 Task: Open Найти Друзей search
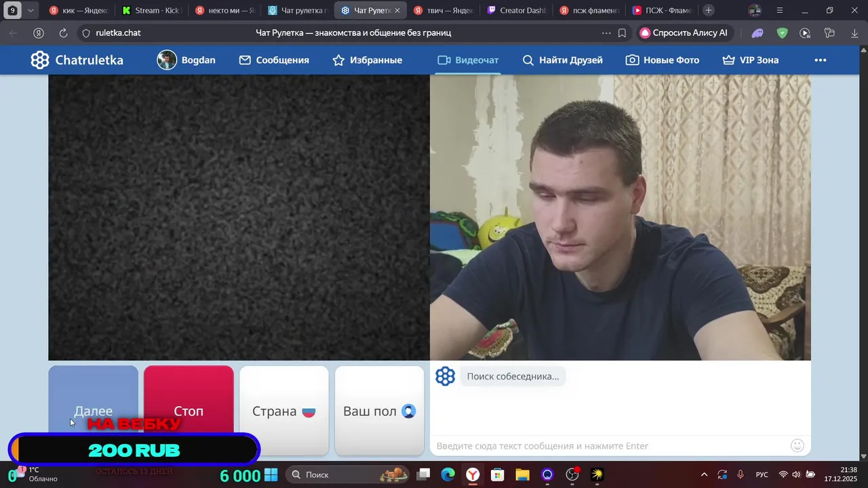[x=562, y=60]
